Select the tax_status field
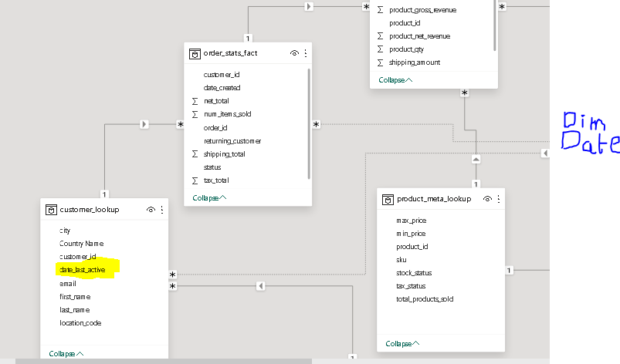Viewport: 620px width, 364px height. pyautogui.click(x=411, y=286)
